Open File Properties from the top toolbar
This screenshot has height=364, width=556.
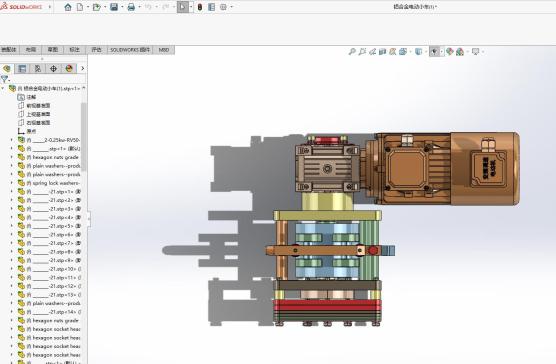(x=212, y=7)
